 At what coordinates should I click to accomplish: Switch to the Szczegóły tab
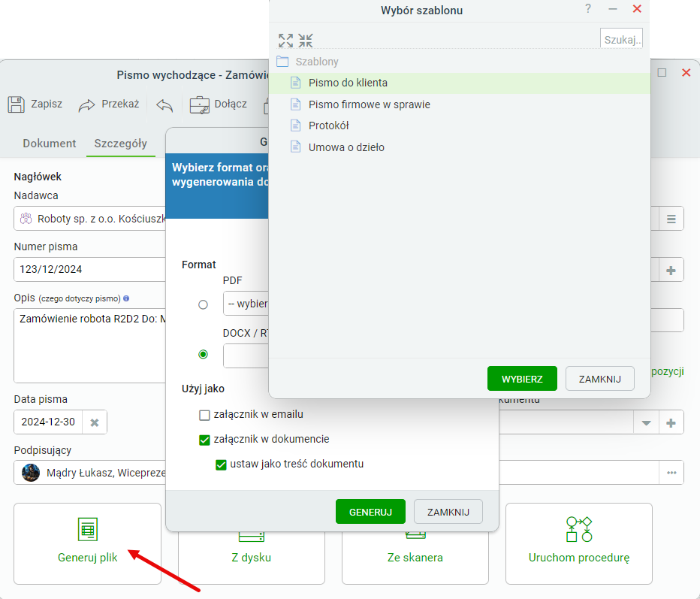tap(120, 144)
